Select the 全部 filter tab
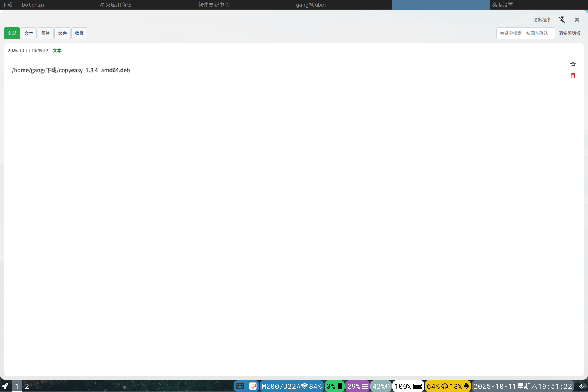 pyautogui.click(x=12, y=33)
